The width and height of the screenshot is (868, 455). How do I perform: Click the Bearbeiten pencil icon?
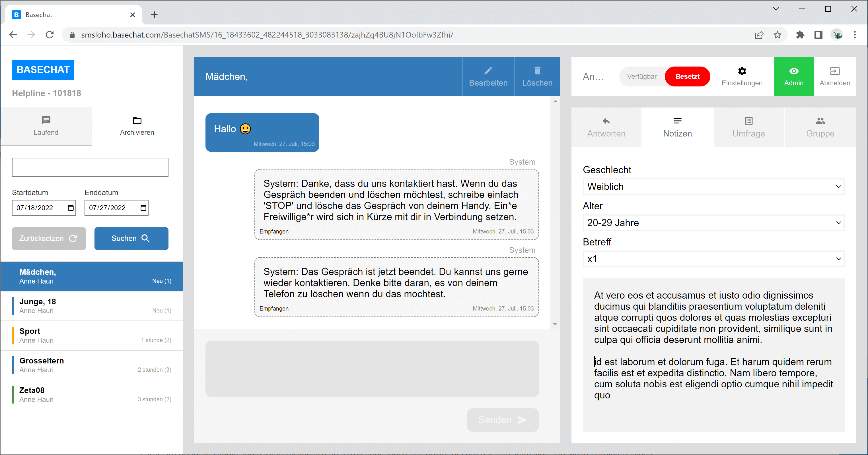pos(488,71)
